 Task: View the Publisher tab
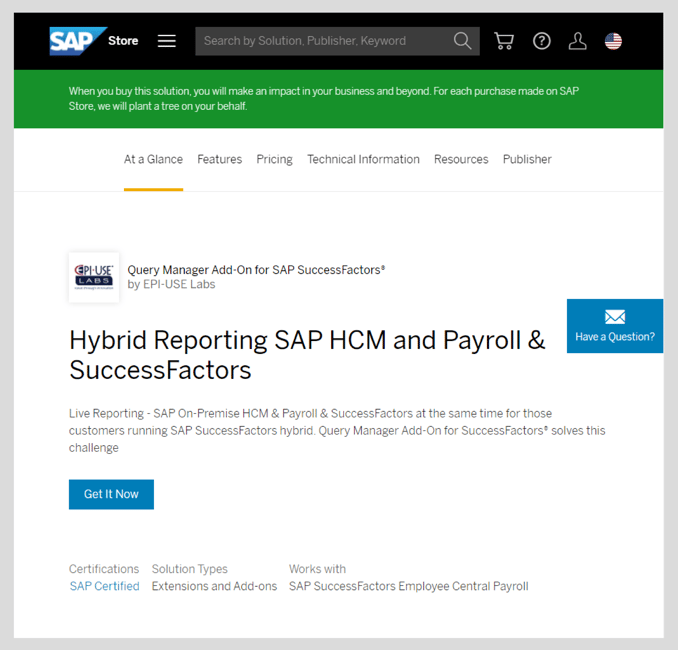click(527, 159)
